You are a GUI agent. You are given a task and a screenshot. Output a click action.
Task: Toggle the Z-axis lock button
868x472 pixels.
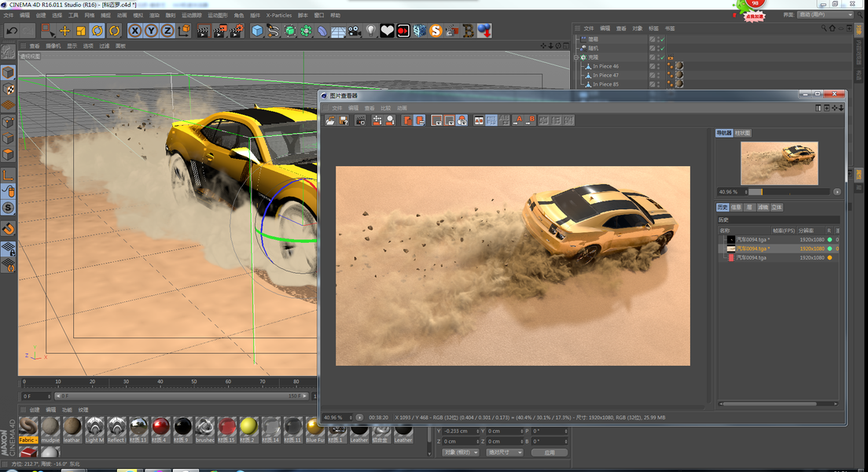pos(167,31)
